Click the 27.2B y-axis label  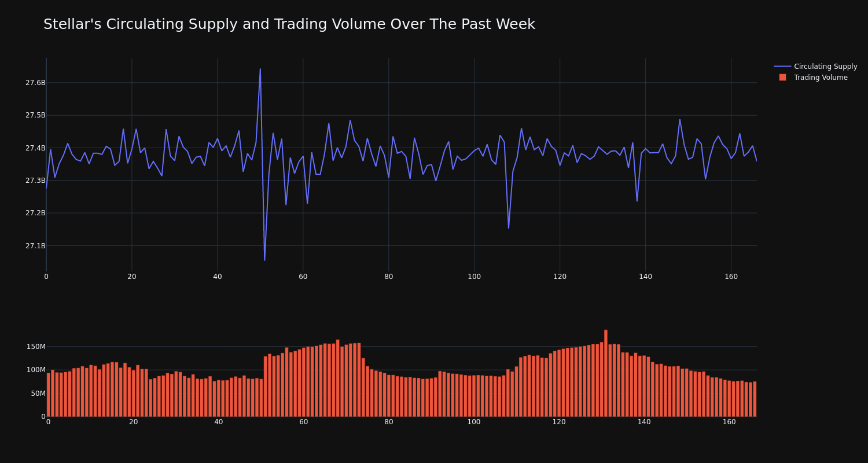click(35, 213)
